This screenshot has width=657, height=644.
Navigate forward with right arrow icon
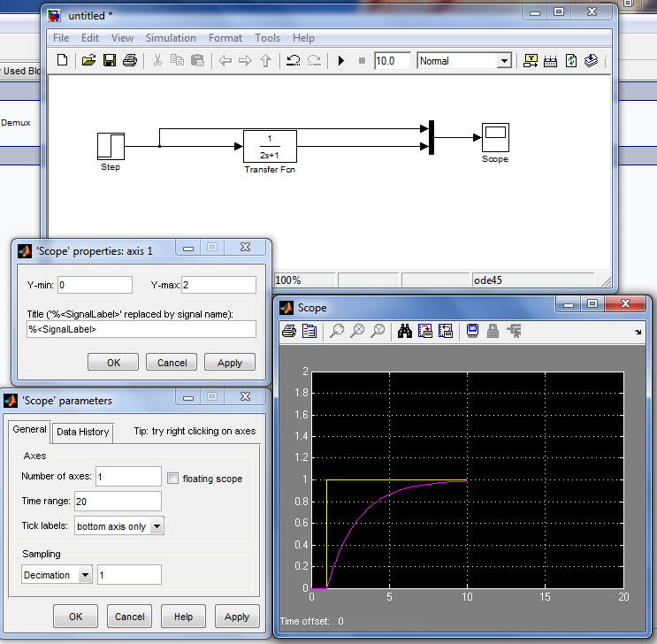245,61
